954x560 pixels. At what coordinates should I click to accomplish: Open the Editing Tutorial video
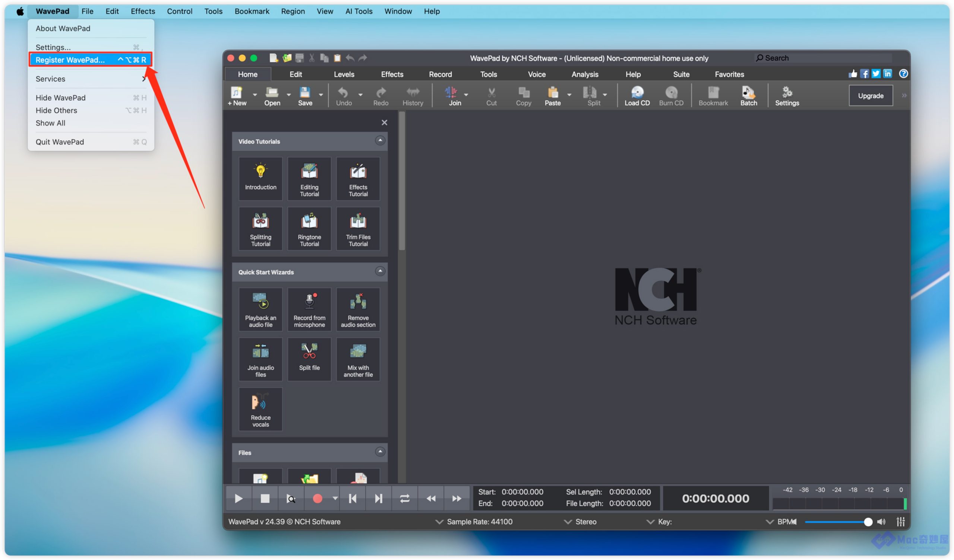(x=309, y=179)
